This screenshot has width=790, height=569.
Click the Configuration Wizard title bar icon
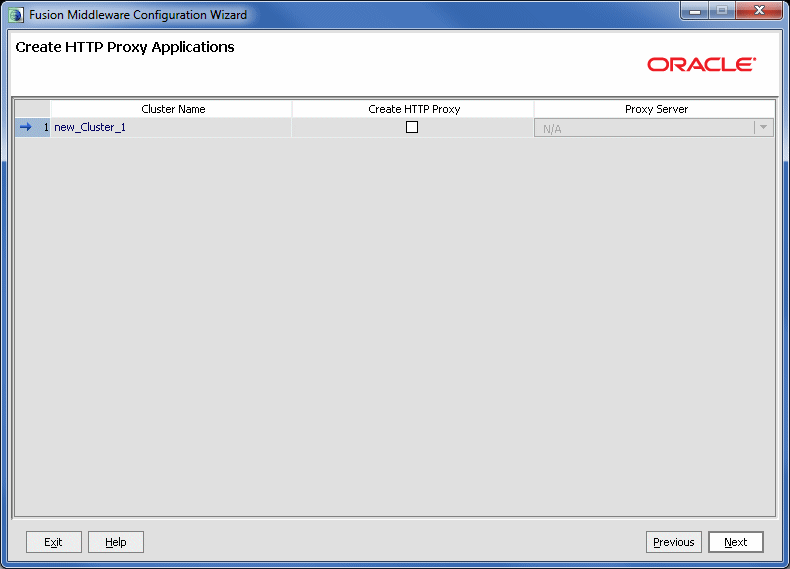point(16,15)
